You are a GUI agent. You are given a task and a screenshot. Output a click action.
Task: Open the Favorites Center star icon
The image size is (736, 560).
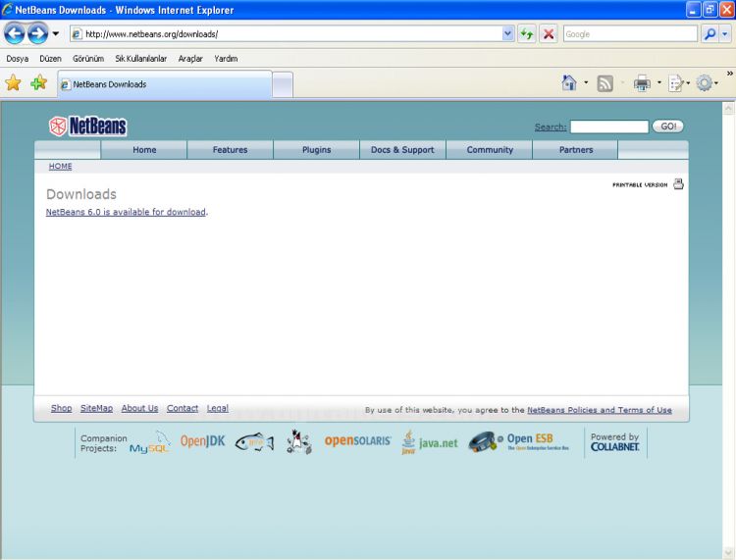[13, 83]
